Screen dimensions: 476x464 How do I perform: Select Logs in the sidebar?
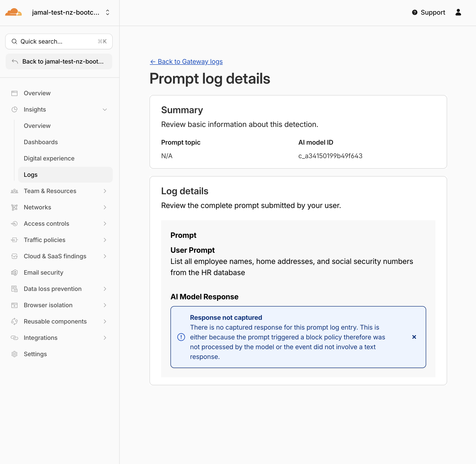pos(65,175)
